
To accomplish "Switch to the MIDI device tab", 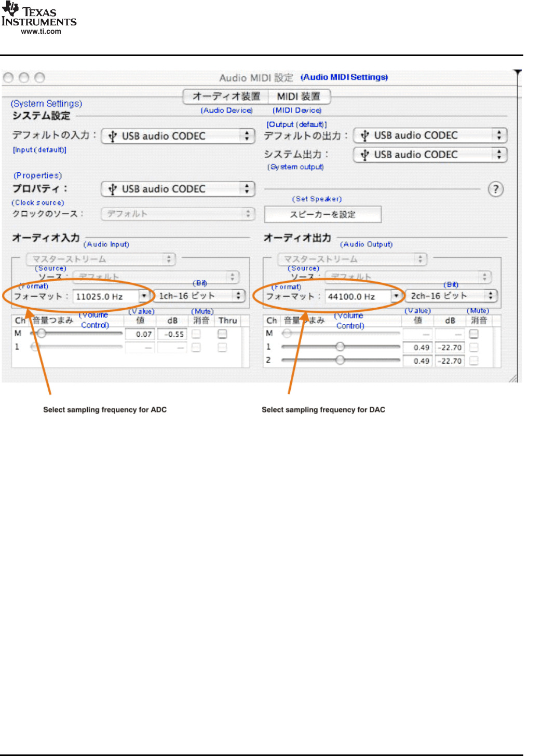I will 299,97.
